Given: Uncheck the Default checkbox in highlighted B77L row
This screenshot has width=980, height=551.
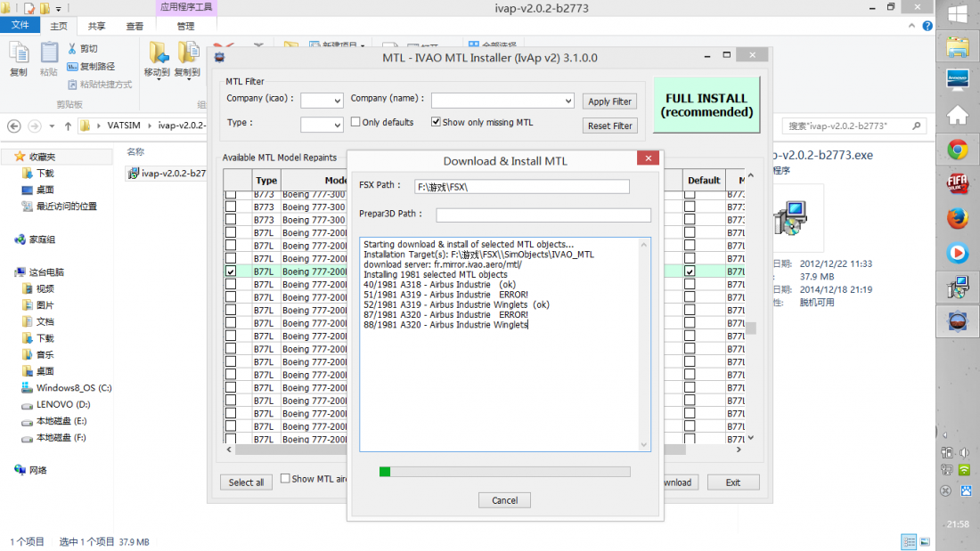Looking at the screenshot, I should click(x=690, y=271).
